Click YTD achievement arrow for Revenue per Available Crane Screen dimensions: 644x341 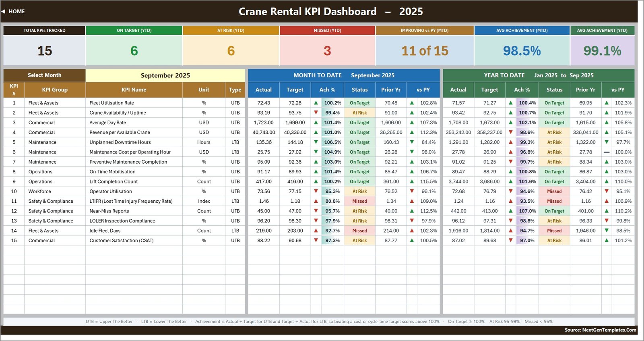tap(511, 132)
